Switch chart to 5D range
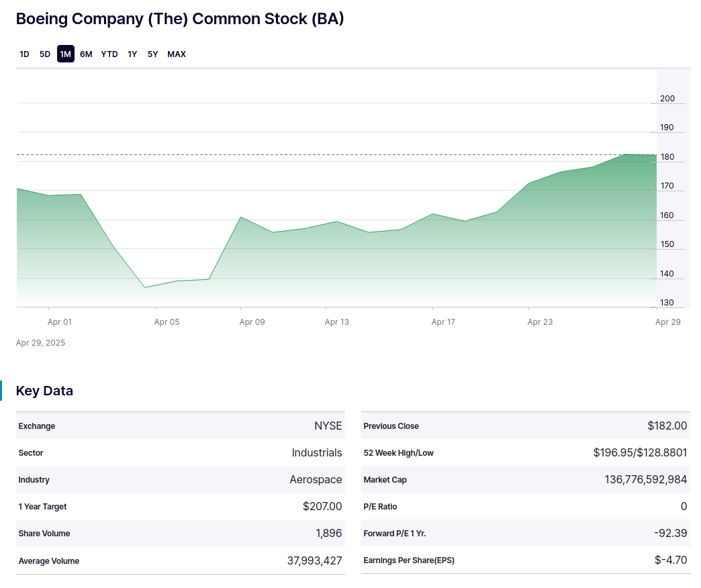This screenshot has width=701, height=588. [x=45, y=54]
